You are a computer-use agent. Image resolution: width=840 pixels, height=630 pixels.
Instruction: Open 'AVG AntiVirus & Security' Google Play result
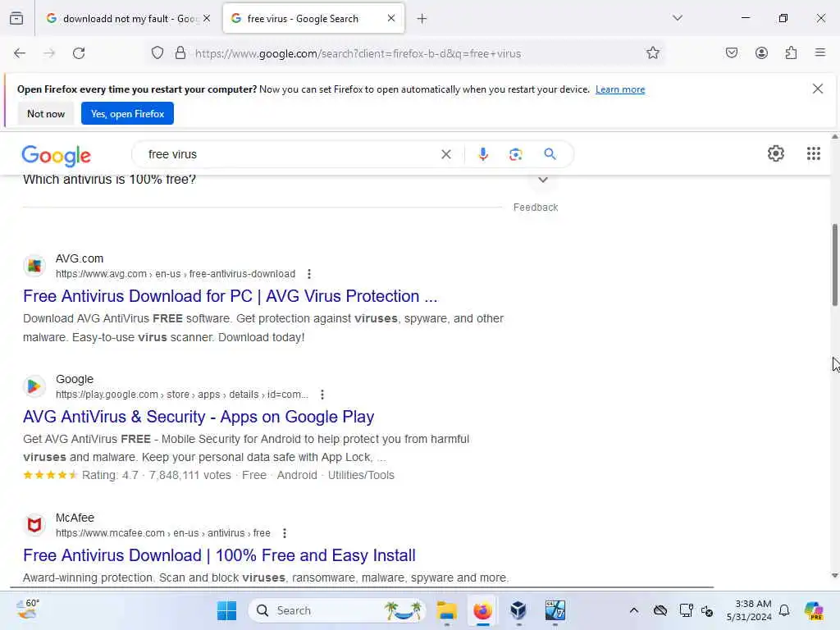point(199,417)
